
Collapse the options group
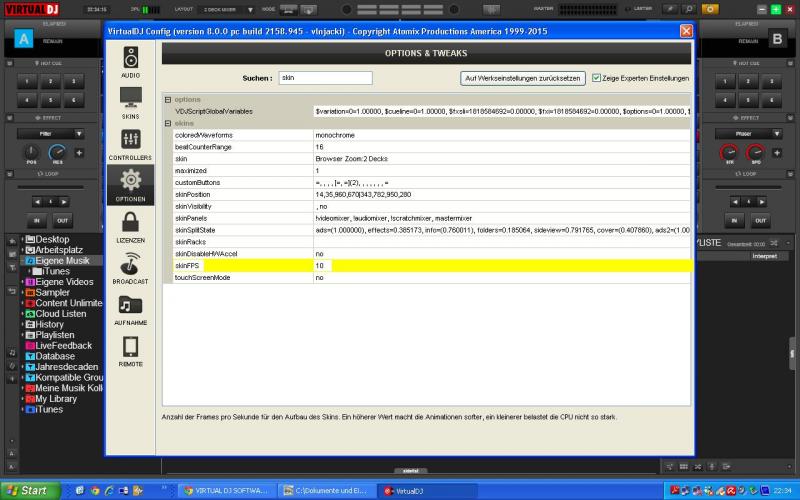pos(167,99)
